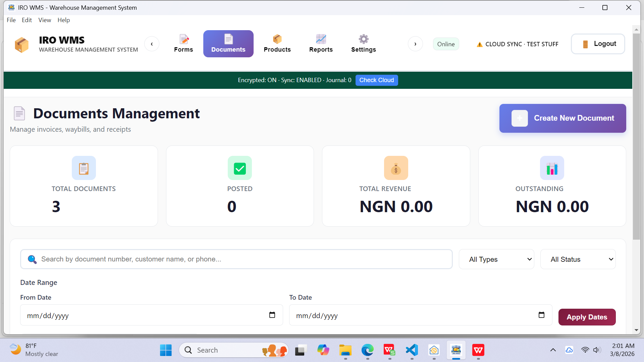Open the system volume icon
This screenshot has height=362, width=644.
(x=597, y=350)
